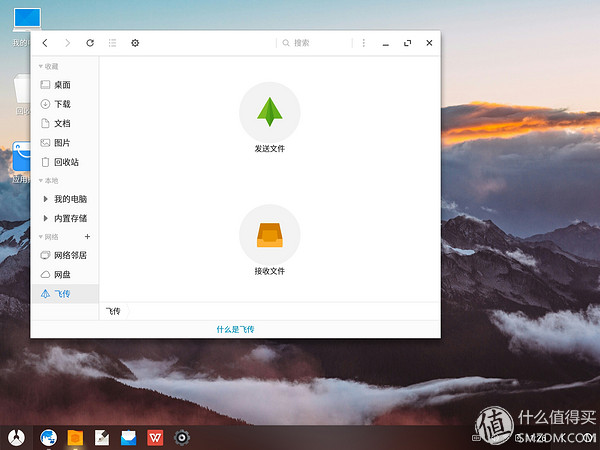This screenshot has height=450, width=600.
Task: Open 网络邻居 network neighbors
Action: point(65,255)
